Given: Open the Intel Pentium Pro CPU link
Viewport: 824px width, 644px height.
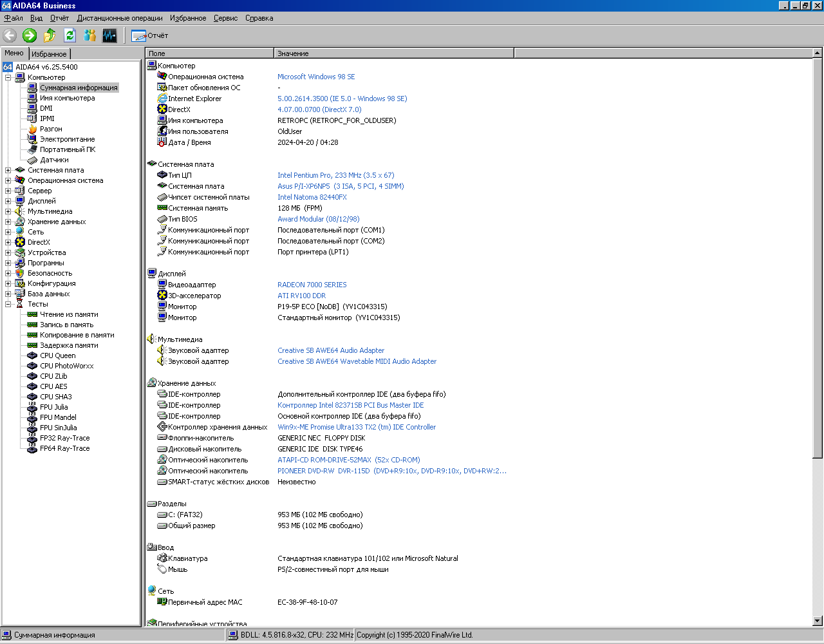Looking at the screenshot, I should [x=336, y=175].
